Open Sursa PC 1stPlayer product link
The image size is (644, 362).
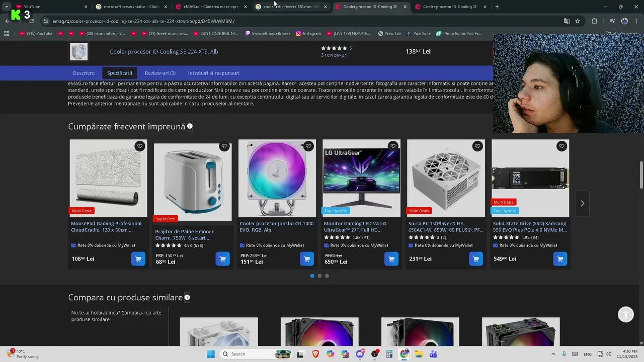pyautogui.click(x=446, y=227)
